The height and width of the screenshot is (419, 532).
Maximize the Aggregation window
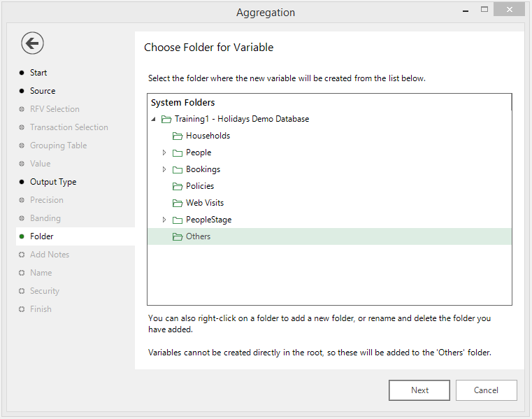[x=484, y=10]
